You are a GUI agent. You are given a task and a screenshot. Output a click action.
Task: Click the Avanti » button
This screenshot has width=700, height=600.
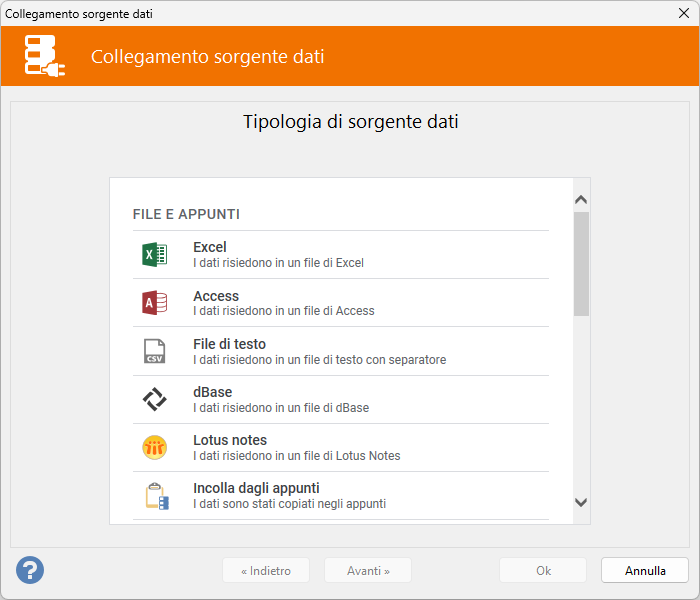[x=368, y=570]
